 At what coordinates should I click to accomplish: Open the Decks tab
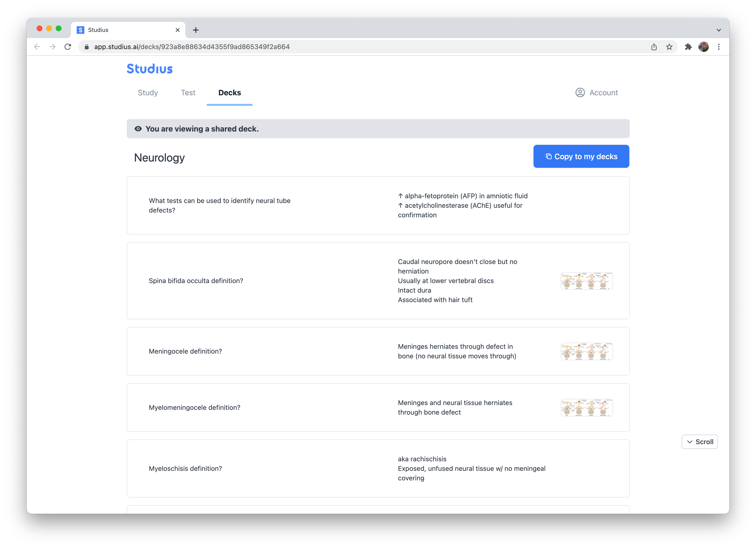229,93
